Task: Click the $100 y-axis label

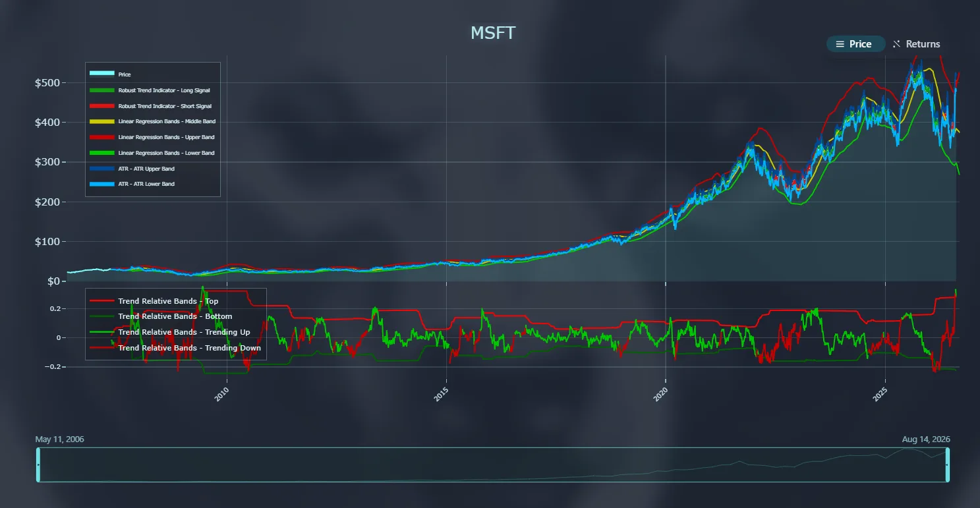Action: pos(48,242)
